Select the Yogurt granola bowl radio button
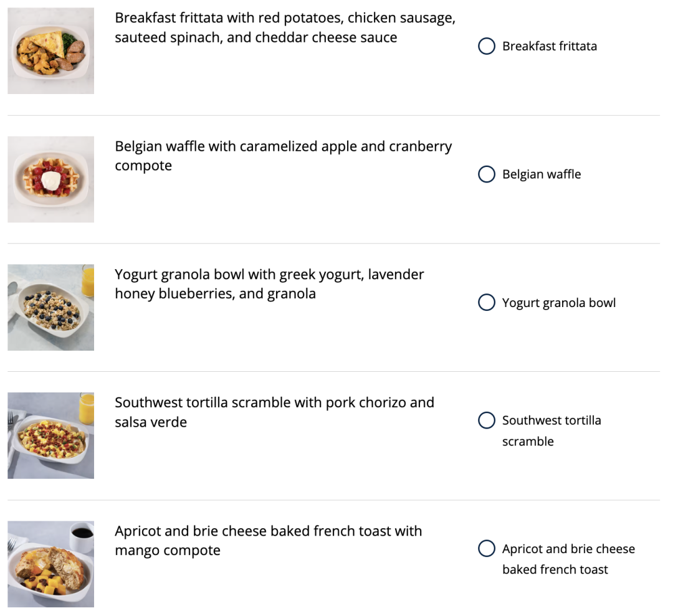This screenshot has width=673, height=616. tap(487, 303)
